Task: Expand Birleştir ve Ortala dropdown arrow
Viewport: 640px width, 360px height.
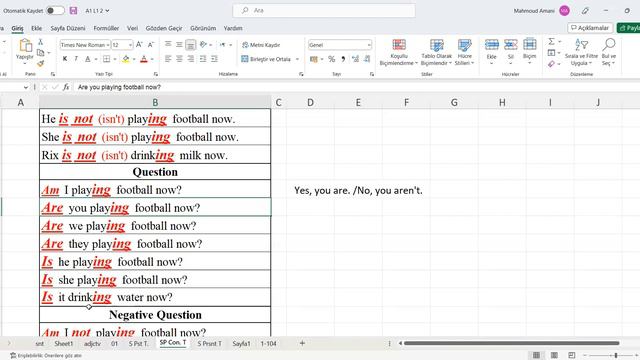Action: click(x=297, y=59)
